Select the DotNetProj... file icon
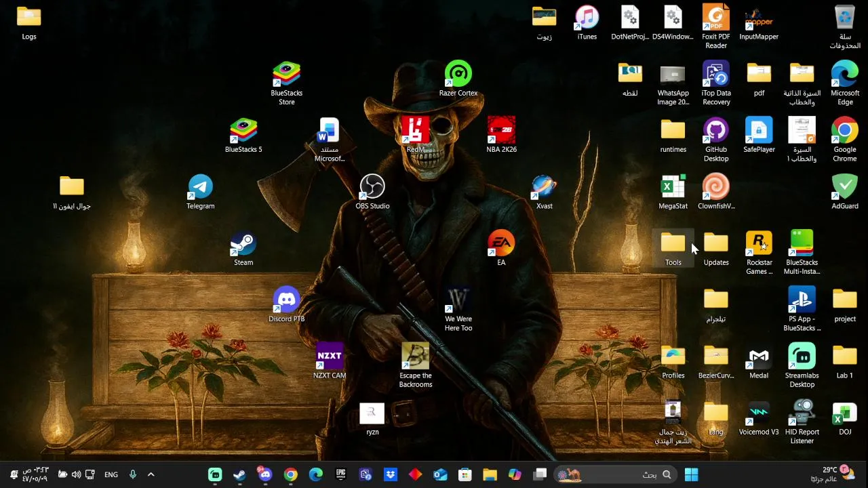Viewport: 868px width, 488px height. [630, 23]
